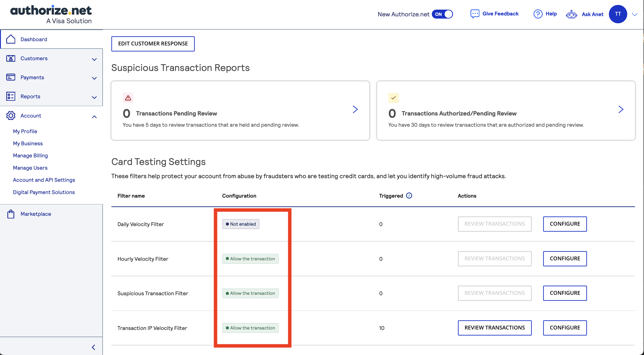644x355 pixels.
Task: Switch to the Dashboard menu item
Action: pyautogui.click(x=34, y=39)
